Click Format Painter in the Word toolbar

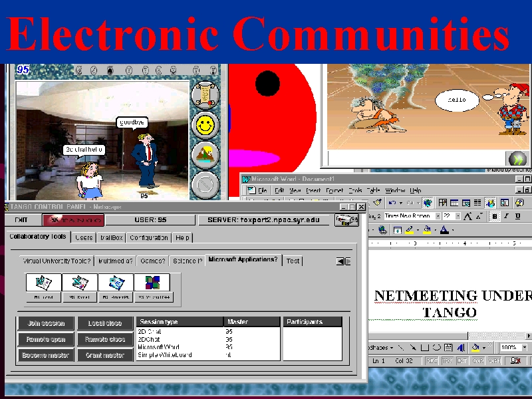click(377, 203)
